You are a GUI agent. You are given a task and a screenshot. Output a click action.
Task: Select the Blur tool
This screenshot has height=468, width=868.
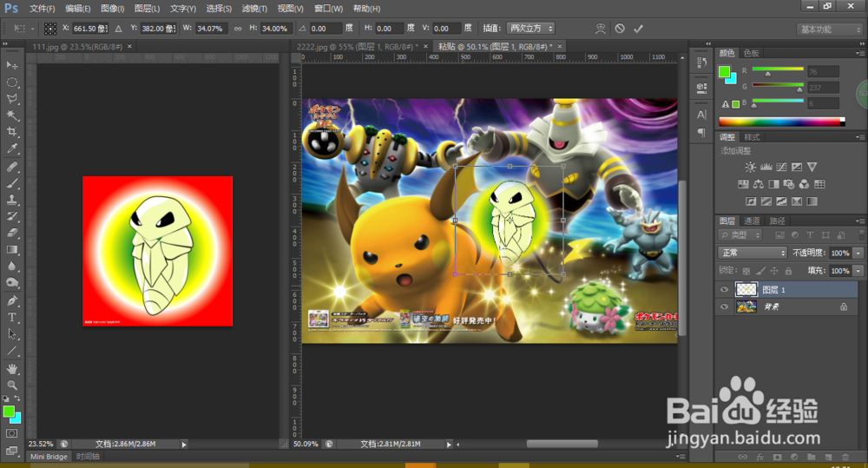coord(11,267)
